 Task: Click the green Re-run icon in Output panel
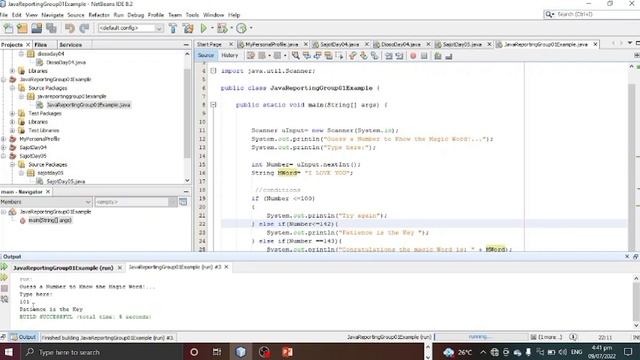(x=4, y=267)
